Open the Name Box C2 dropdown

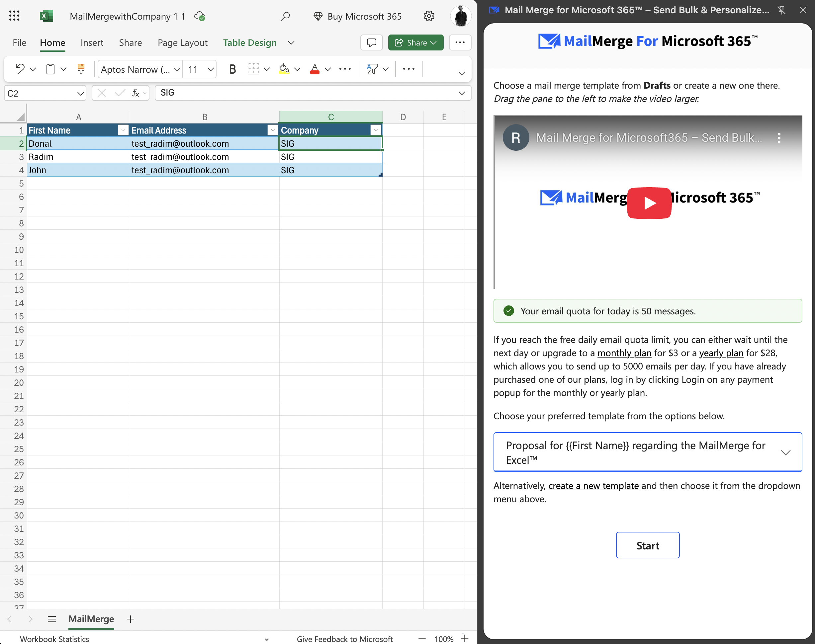[x=80, y=93]
